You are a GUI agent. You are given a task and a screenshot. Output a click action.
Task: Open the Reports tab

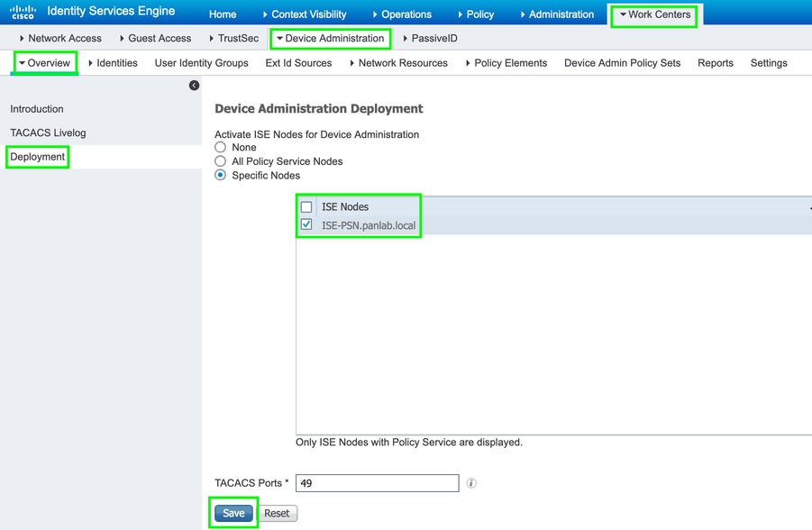coord(716,63)
